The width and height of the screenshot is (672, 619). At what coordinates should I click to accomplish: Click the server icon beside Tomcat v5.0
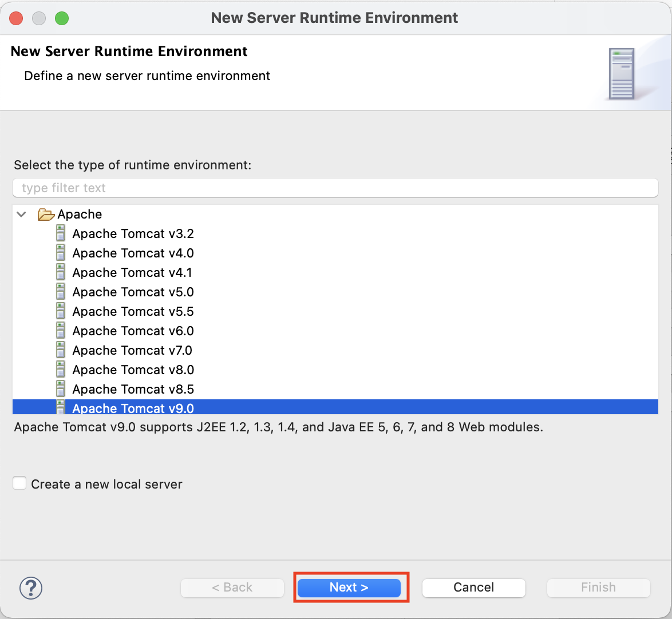coord(61,292)
